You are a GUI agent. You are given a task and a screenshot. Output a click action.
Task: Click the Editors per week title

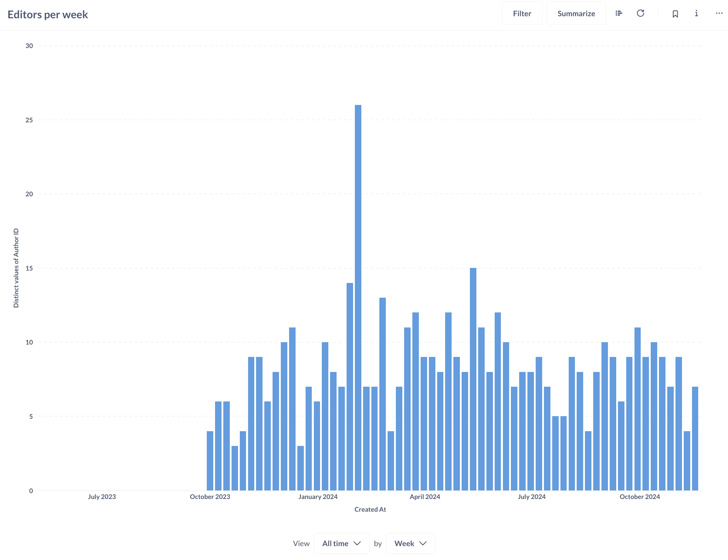click(x=48, y=15)
